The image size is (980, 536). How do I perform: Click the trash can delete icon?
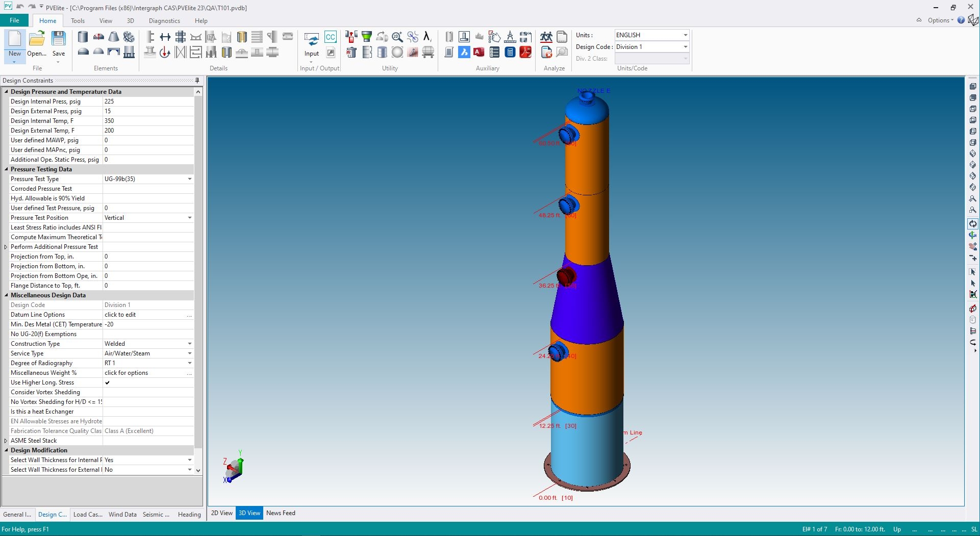point(351,52)
